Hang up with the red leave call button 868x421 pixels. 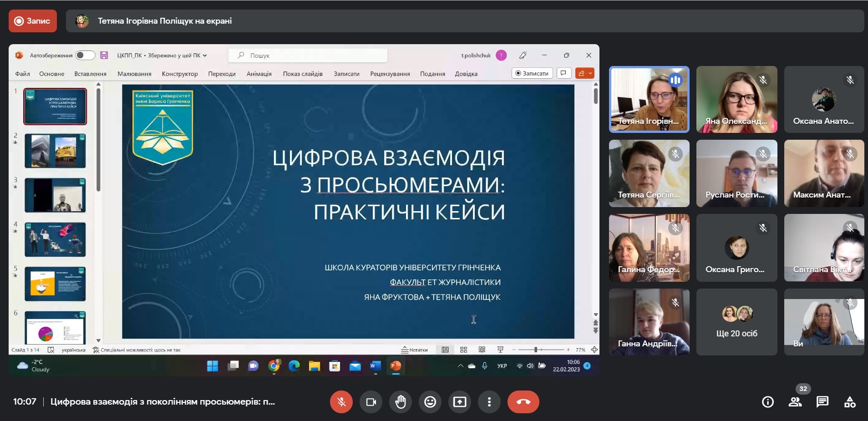tap(523, 402)
